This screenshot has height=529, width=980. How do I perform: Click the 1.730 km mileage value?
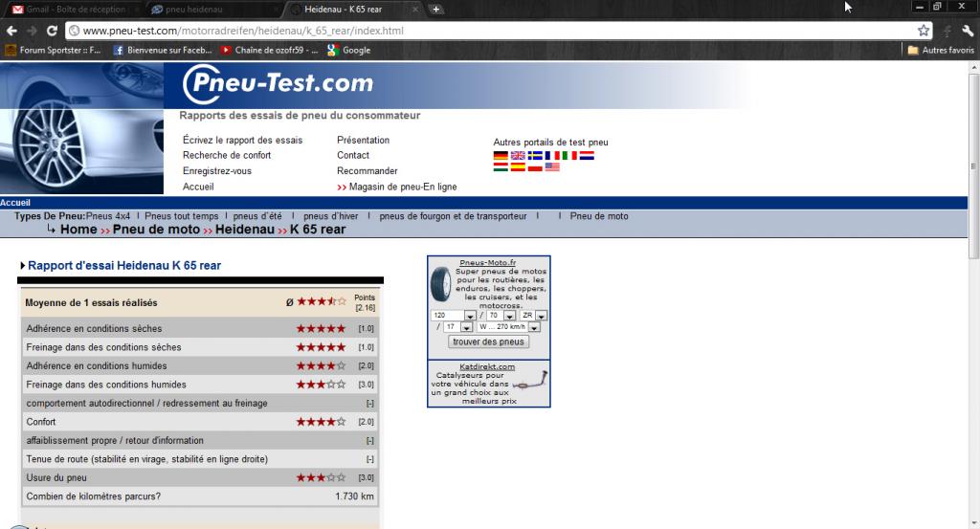click(x=354, y=496)
